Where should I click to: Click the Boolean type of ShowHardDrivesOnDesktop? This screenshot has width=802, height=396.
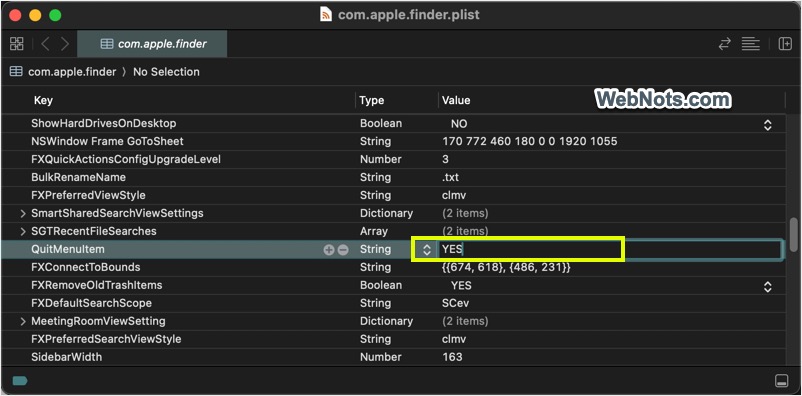(381, 123)
